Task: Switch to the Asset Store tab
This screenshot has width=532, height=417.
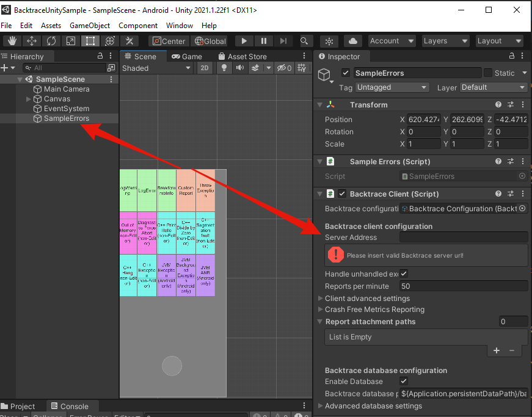Action: pos(242,57)
